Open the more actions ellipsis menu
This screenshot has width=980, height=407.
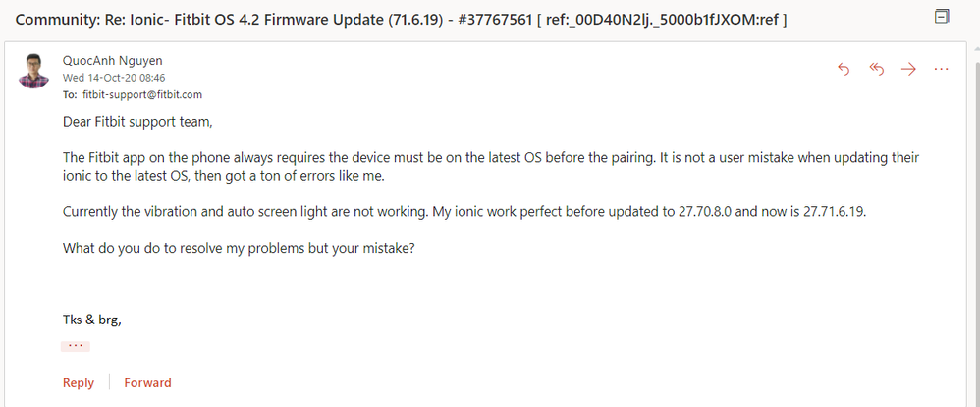[x=941, y=69]
